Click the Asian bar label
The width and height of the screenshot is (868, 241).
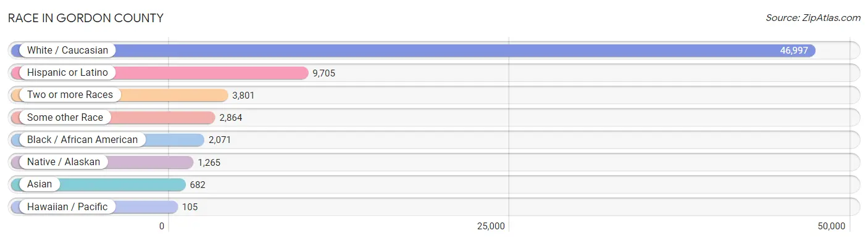click(40, 184)
